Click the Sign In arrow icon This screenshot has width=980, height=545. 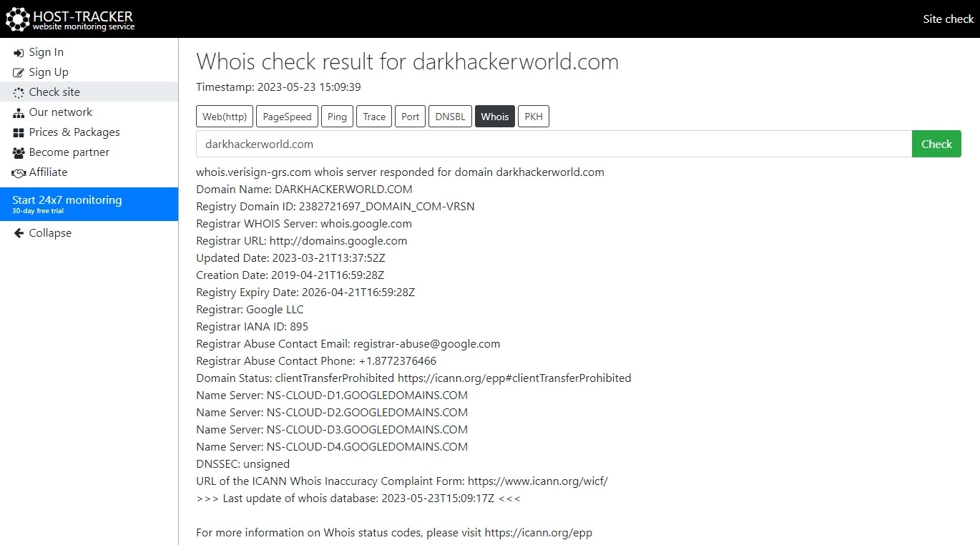[x=19, y=53]
